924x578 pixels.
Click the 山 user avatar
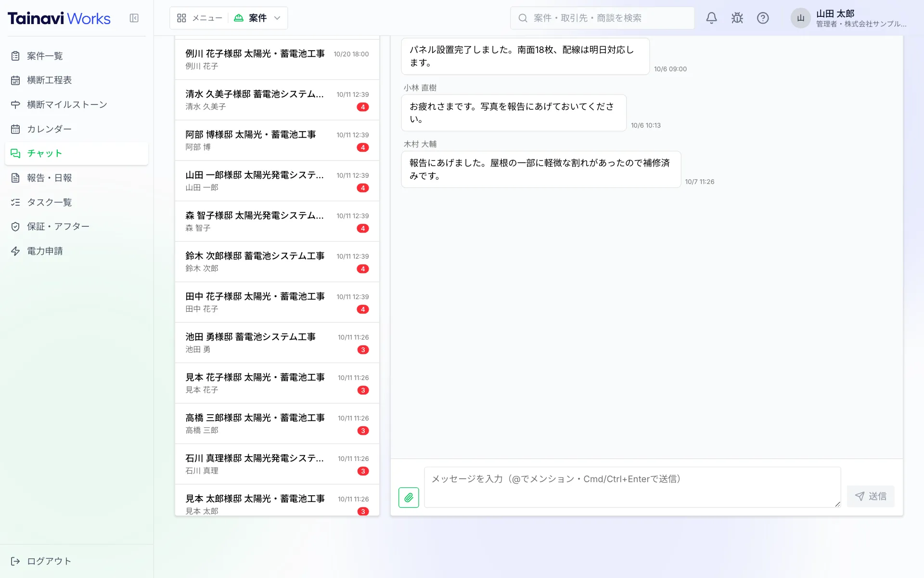point(800,18)
